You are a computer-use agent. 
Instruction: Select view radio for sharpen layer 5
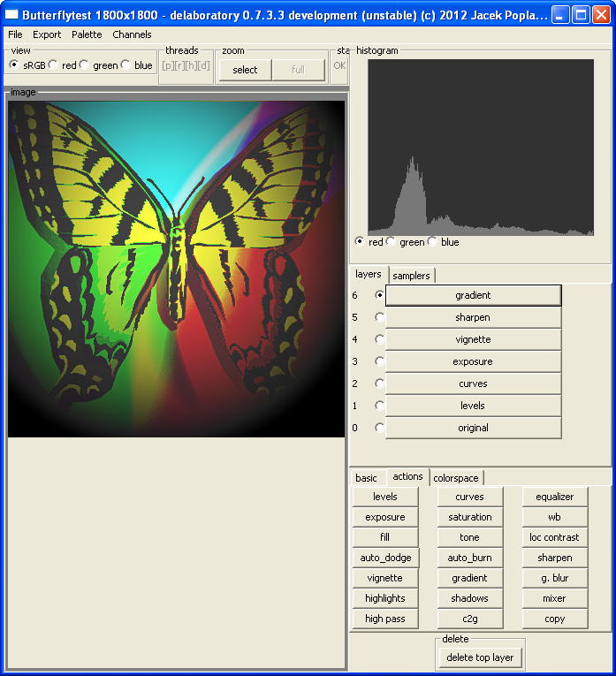pos(379,317)
